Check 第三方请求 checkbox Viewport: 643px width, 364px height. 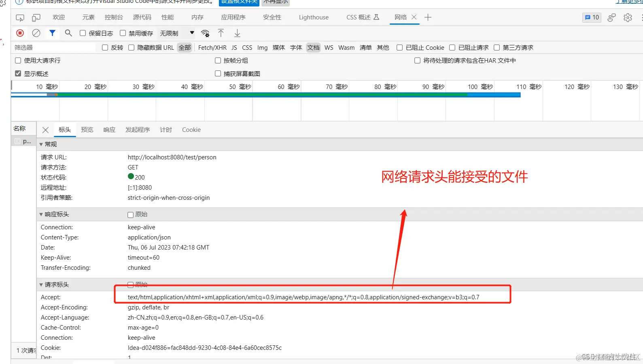[497, 48]
